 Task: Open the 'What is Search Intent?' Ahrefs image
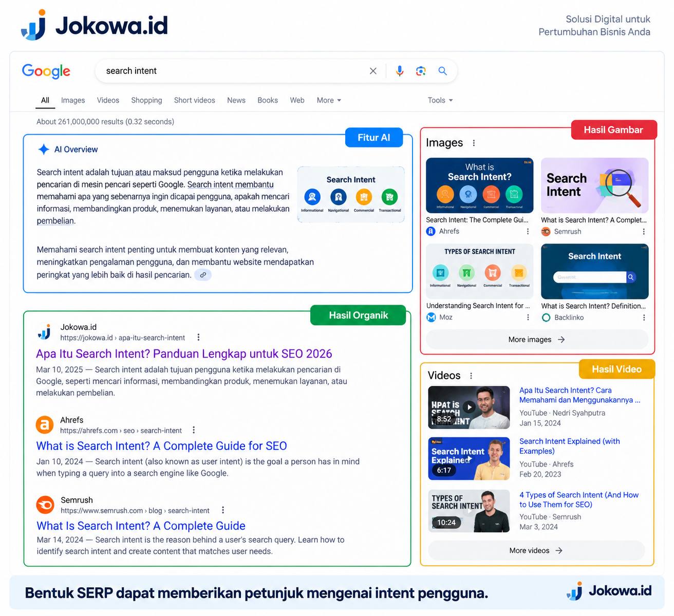click(x=480, y=185)
